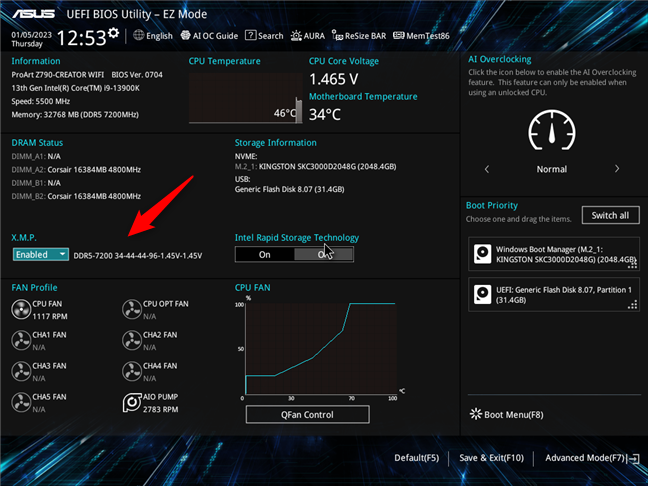Select UEFI Generic Flash Disk boot entry
Viewport: 648px width, 486px height.
554,295
